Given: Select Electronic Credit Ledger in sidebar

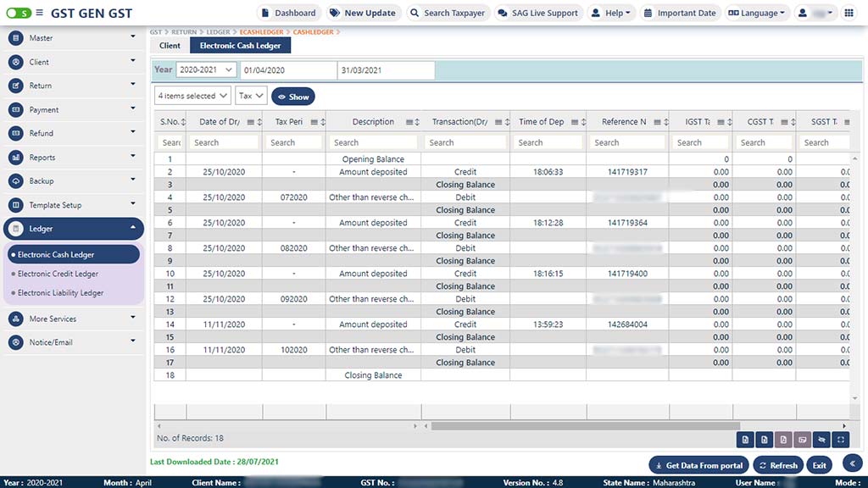Looking at the screenshot, I should [58, 274].
